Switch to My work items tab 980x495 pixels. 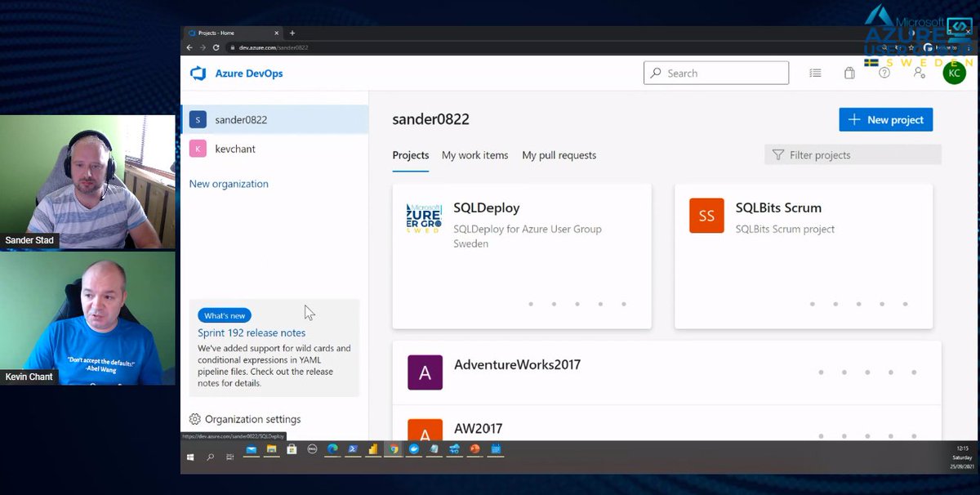[x=475, y=155]
